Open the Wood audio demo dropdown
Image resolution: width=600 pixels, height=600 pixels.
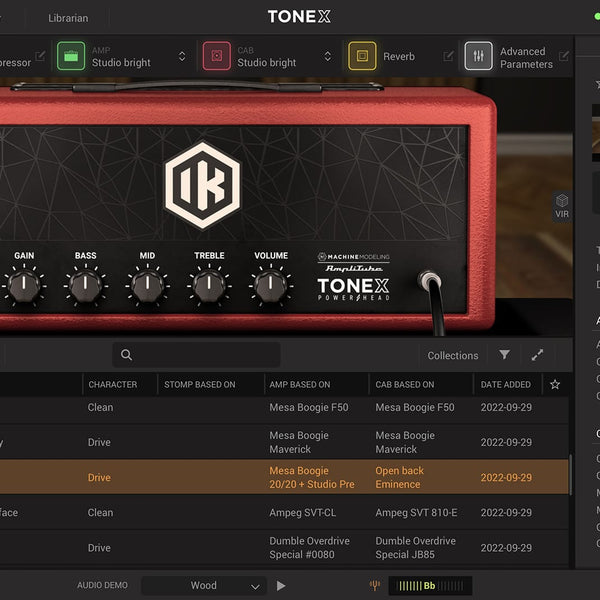click(204, 585)
